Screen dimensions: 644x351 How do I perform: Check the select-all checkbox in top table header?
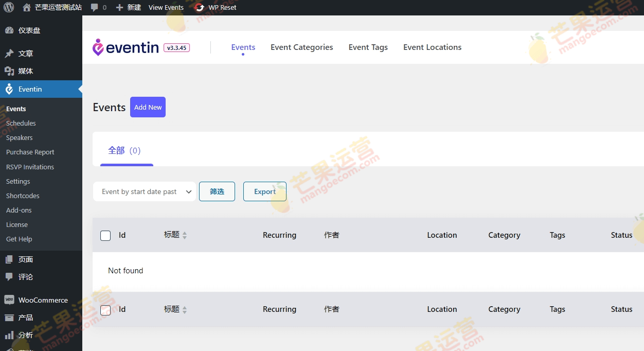(105, 235)
